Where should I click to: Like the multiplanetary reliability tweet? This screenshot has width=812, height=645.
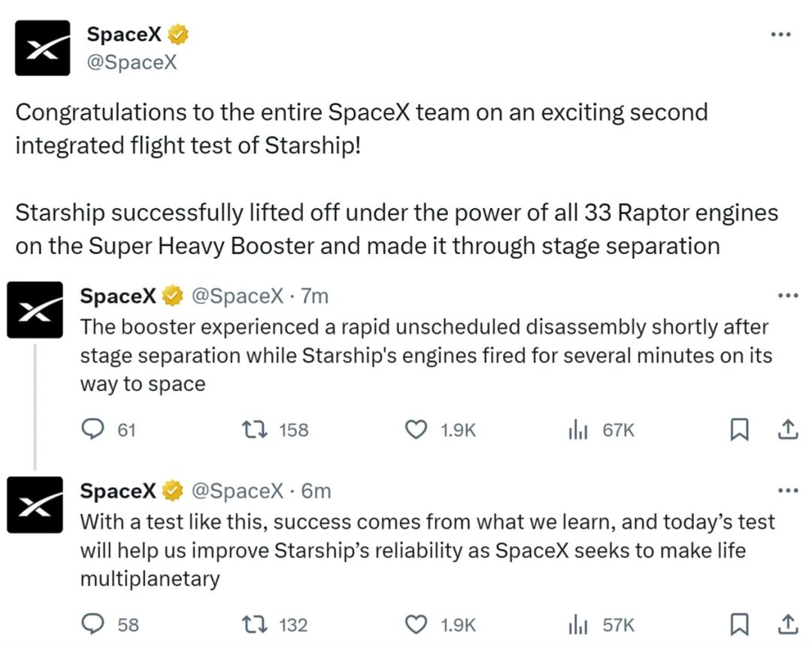point(416,624)
